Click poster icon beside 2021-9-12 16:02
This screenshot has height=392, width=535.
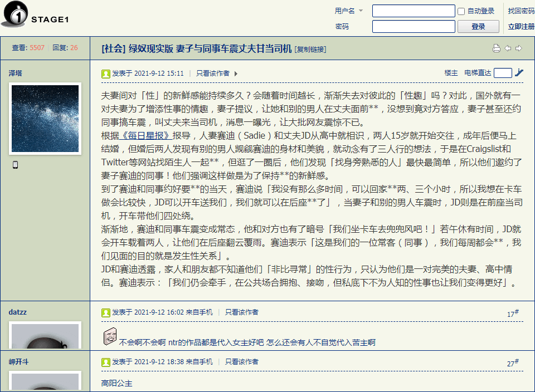[106, 312]
